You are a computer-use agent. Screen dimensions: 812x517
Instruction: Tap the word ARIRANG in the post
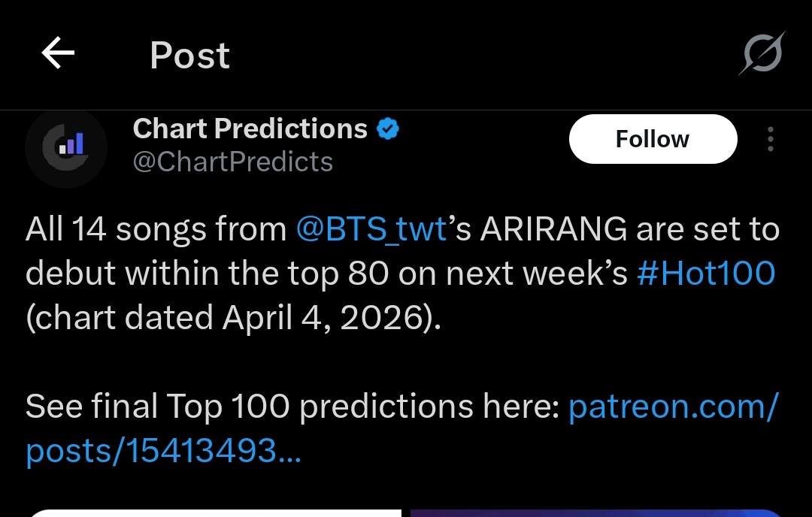tap(553, 230)
